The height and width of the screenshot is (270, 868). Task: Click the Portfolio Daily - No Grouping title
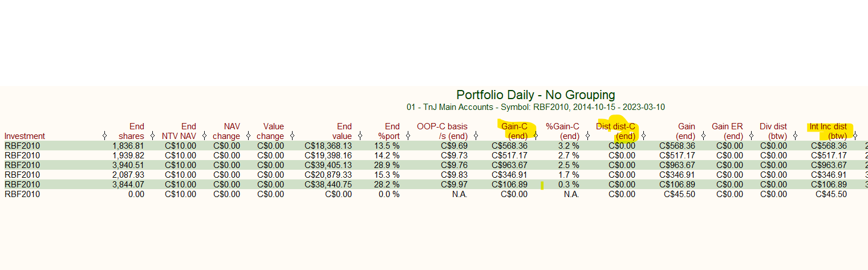536,95
